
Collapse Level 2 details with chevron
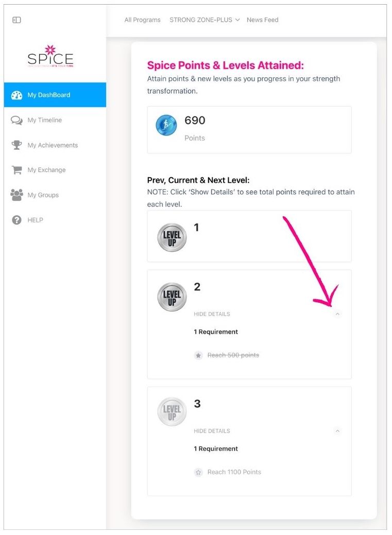(337, 314)
